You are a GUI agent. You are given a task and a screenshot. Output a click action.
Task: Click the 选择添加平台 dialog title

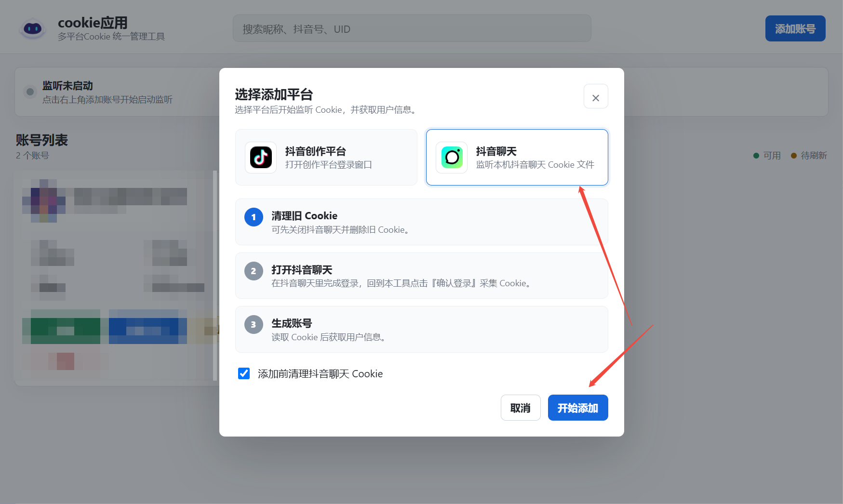(x=274, y=94)
